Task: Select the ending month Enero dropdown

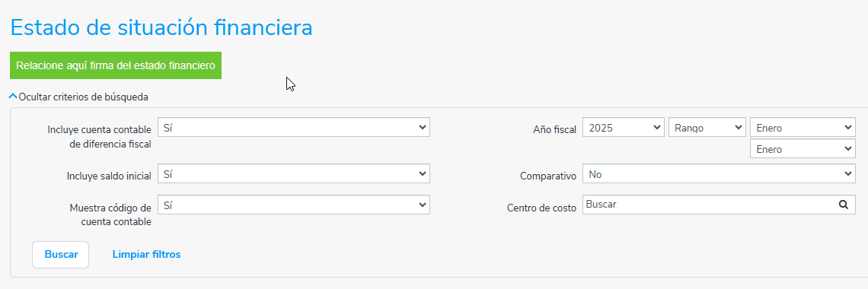Action: click(x=803, y=149)
